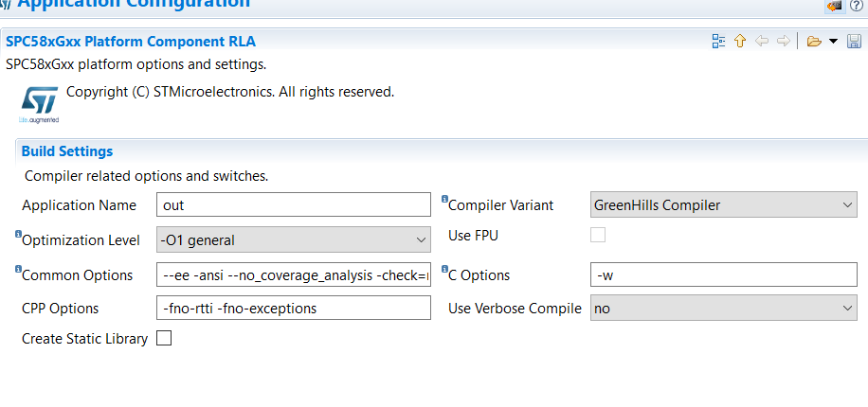Save using the floppy disk icon
868x407 pixels.
coord(854,42)
